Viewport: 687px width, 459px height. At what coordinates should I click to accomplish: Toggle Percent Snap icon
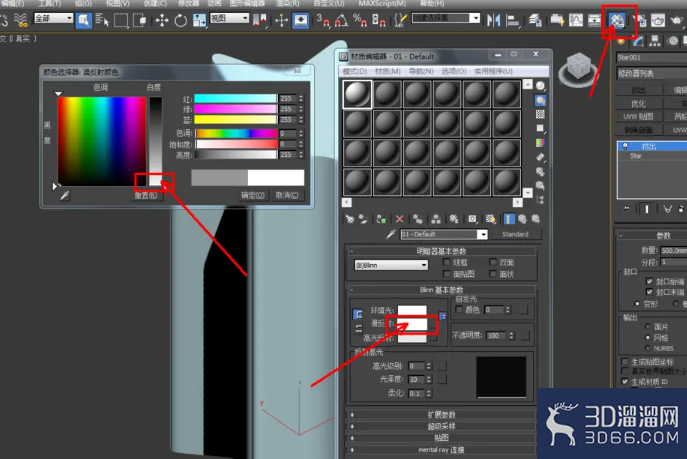click(x=360, y=20)
